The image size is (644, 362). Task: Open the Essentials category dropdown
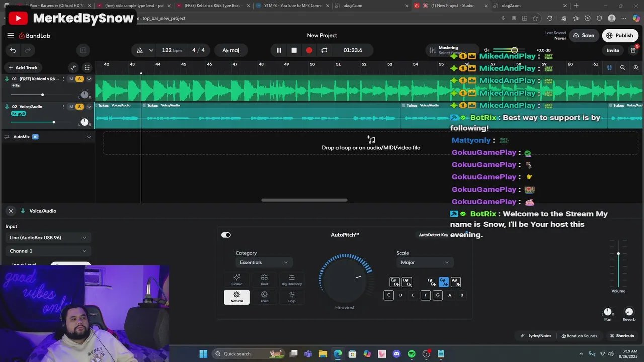click(264, 262)
